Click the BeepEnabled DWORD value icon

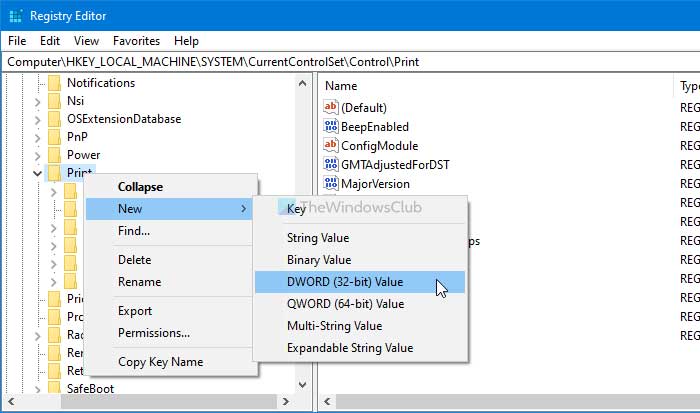[331, 126]
